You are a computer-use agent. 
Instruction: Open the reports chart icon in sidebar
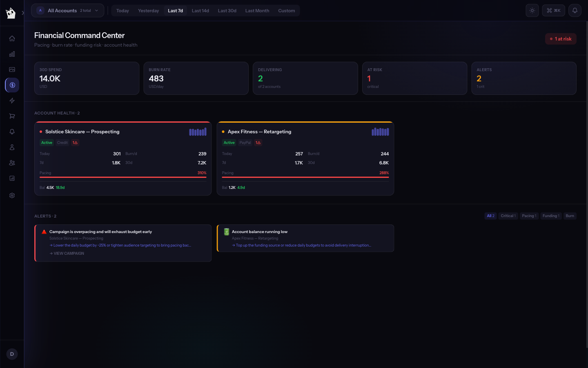[x=12, y=178]
